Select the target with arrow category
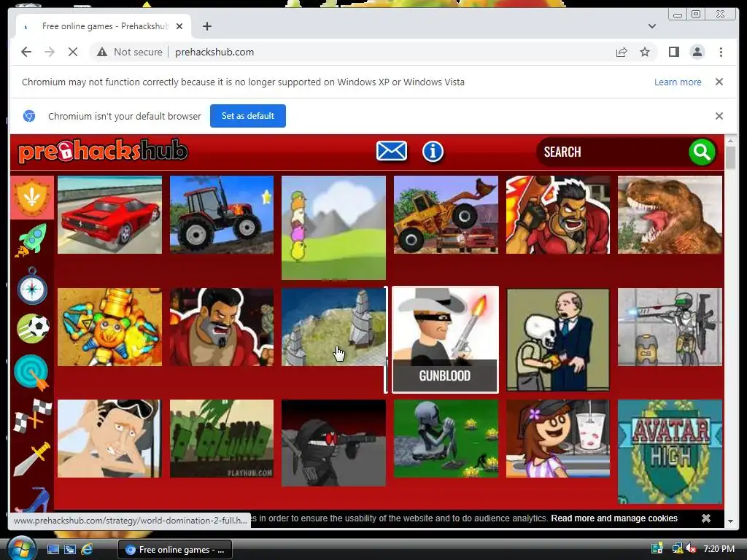The image size is (747, 560). pos(32,373)
